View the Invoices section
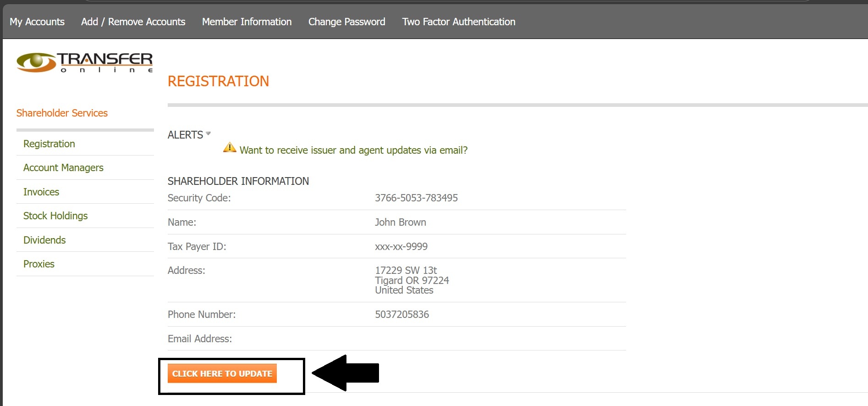The height and width of the screenshot is (406, 868). tap(41, 192)
